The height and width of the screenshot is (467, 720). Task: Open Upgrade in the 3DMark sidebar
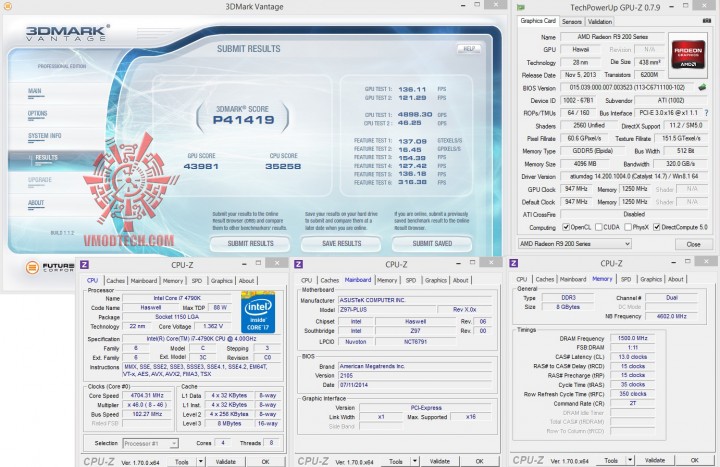40,180
